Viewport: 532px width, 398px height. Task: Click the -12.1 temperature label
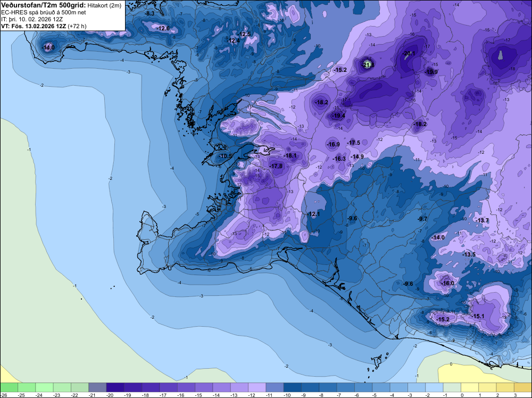(313, 214)
